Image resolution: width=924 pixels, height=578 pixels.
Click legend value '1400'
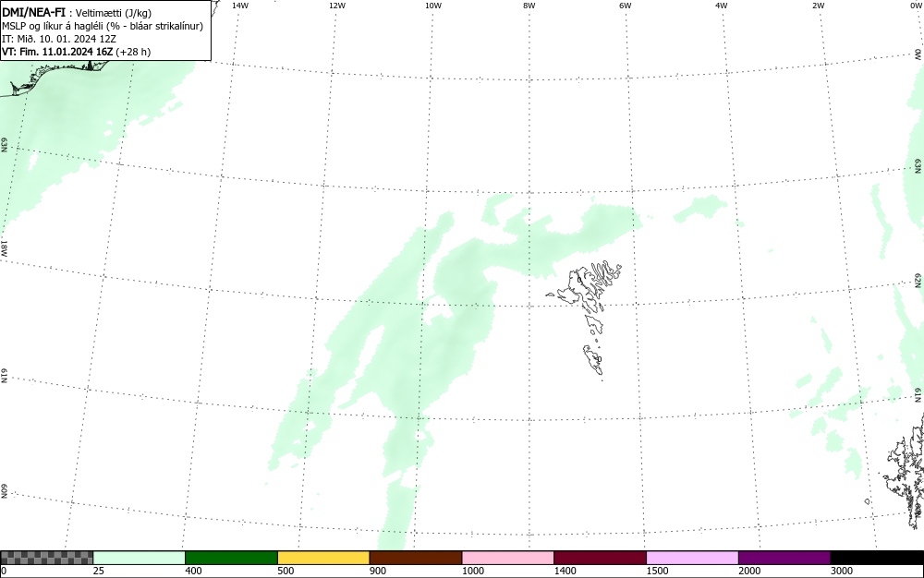(x=565, y=571)
